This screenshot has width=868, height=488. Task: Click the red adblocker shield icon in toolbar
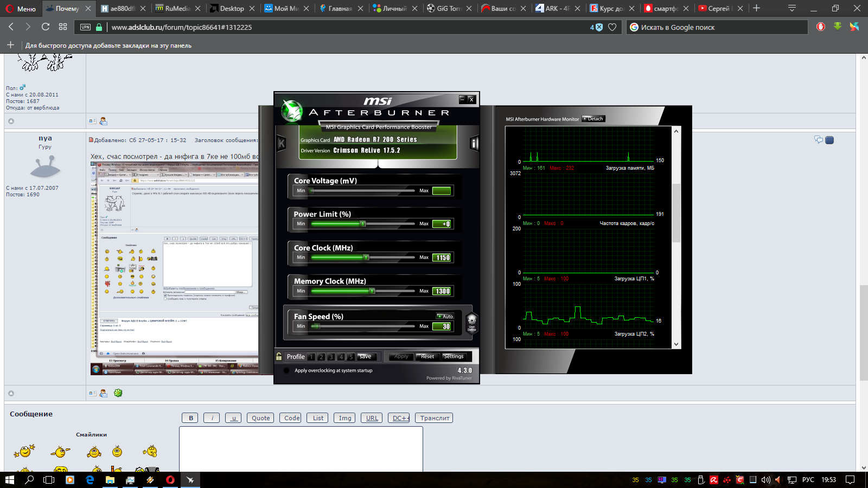[821, 27]
